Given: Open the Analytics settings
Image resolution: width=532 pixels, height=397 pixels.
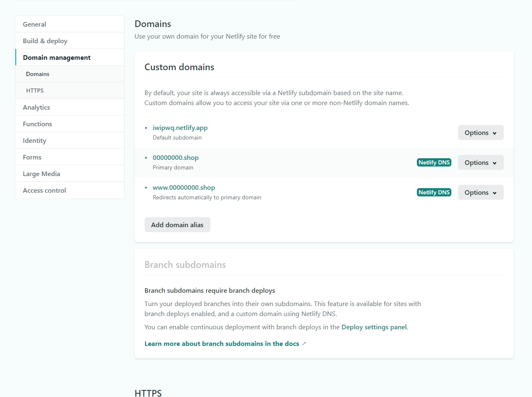Looking at the screenshot, I should [x=70, y=107].
